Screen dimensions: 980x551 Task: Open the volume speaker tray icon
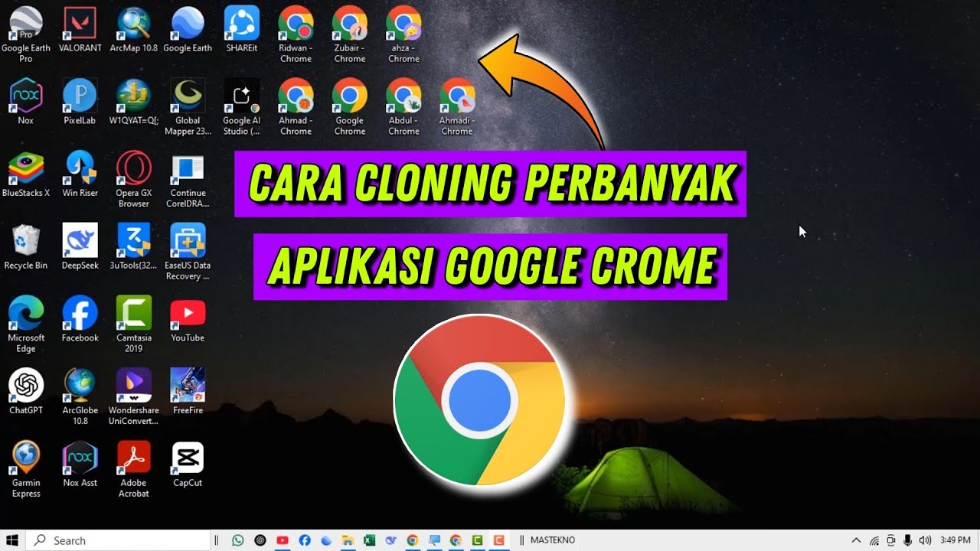pos(925,540)
